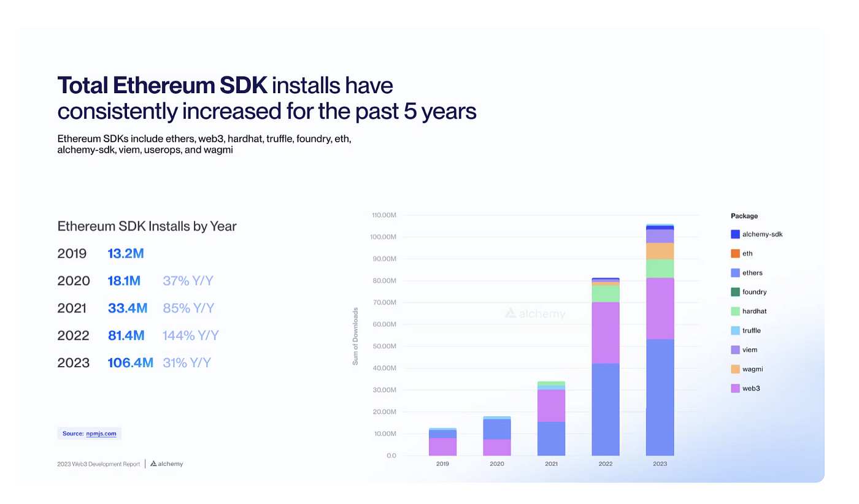The width and height of the screenshot is (859, 504).
Task: Click the 2022 x-axis label
Action: pos(606,464)
